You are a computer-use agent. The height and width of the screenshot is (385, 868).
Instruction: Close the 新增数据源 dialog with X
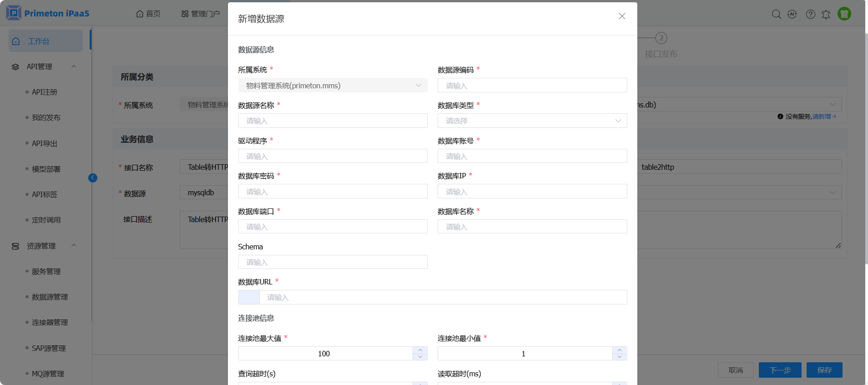622,16
